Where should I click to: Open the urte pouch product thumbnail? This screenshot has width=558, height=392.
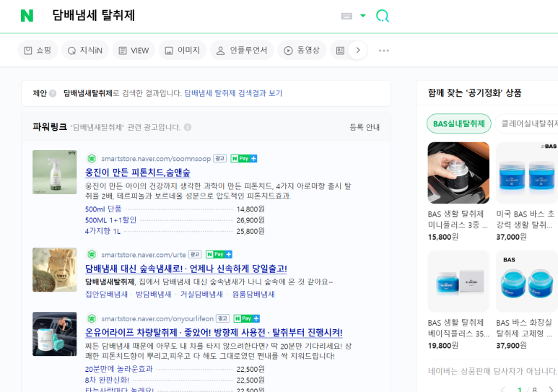pos(54,269)
